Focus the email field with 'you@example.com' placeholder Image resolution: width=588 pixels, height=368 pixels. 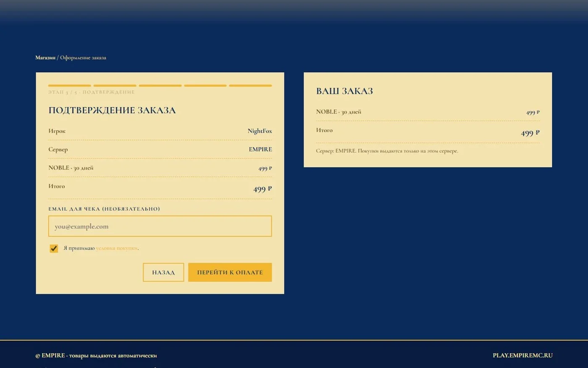160,226
